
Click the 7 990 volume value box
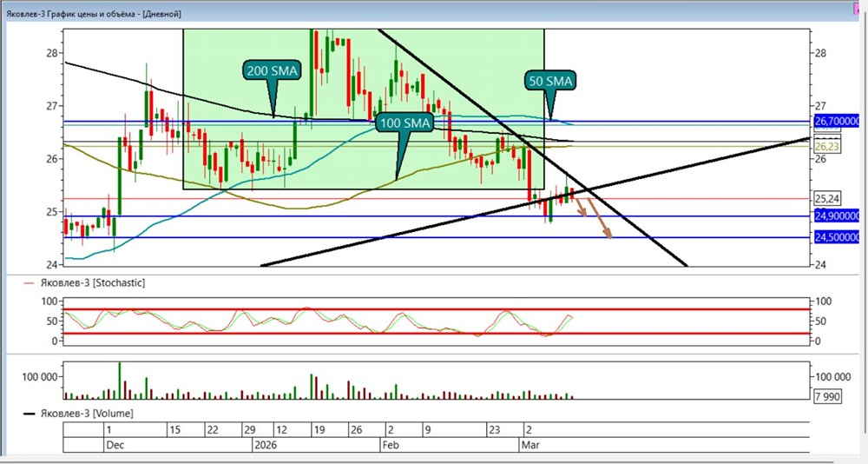[x=827, y=396]
